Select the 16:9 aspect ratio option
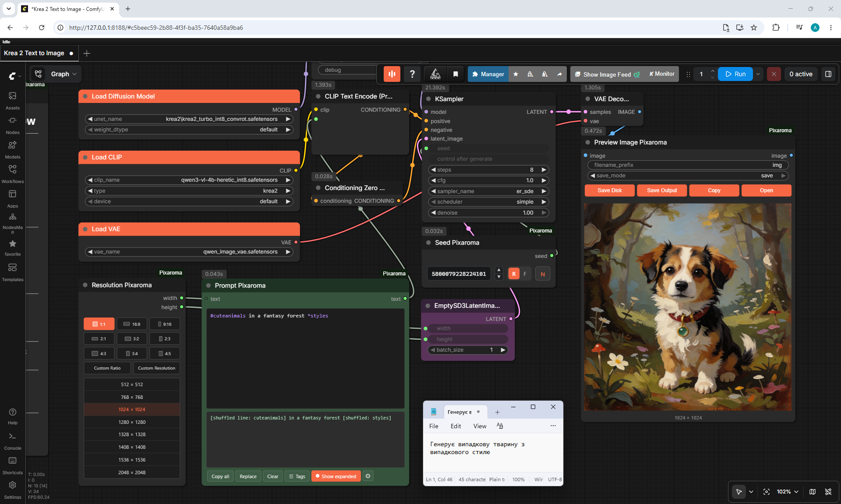 [132, 324]
